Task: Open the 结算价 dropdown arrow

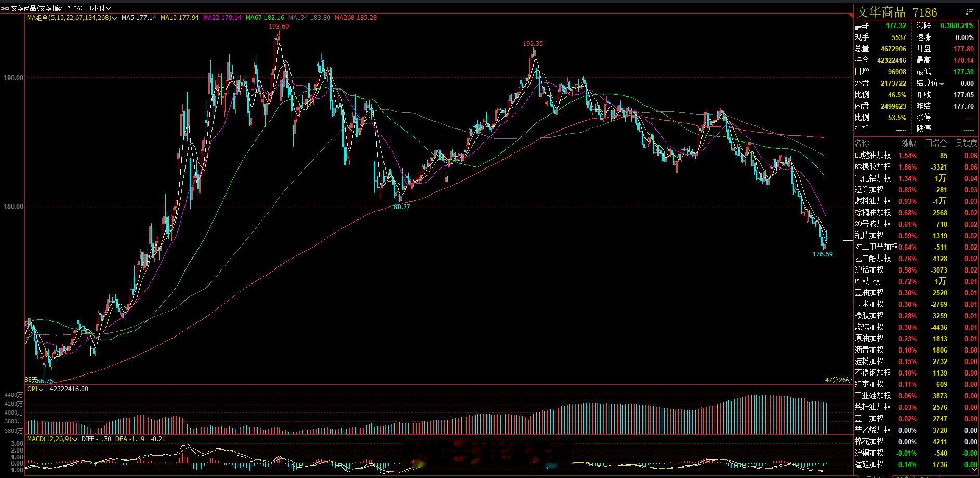Action: coord(942,84)
